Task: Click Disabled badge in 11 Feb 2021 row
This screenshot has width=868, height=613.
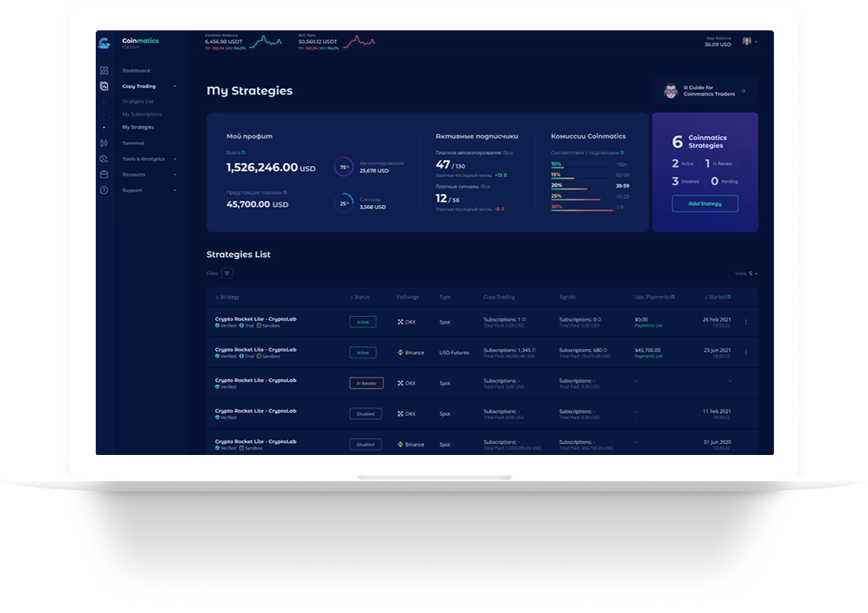Action: tap(365, 413)
